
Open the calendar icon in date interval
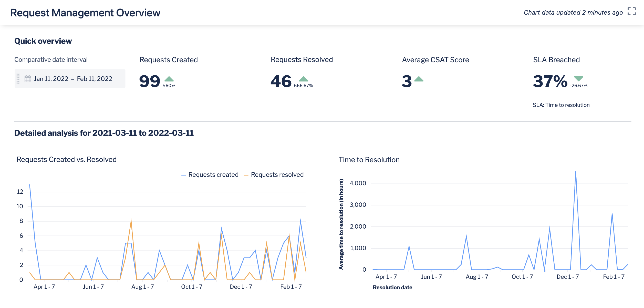(27, 79)
